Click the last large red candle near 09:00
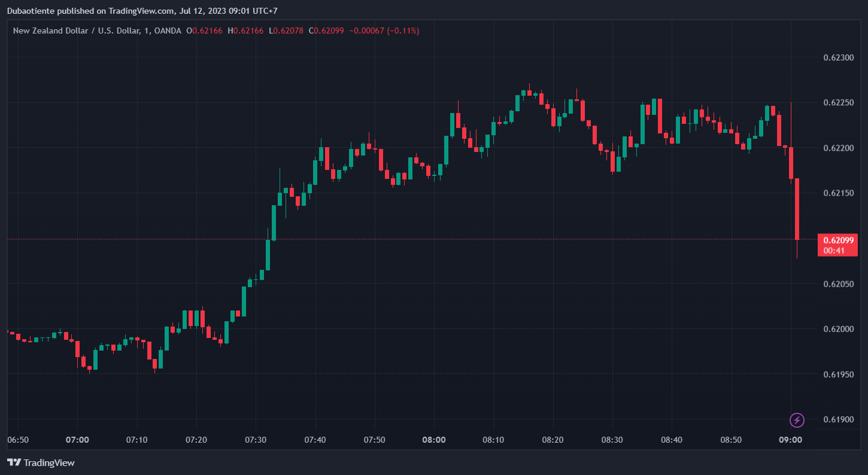 (x=797, y=208)
